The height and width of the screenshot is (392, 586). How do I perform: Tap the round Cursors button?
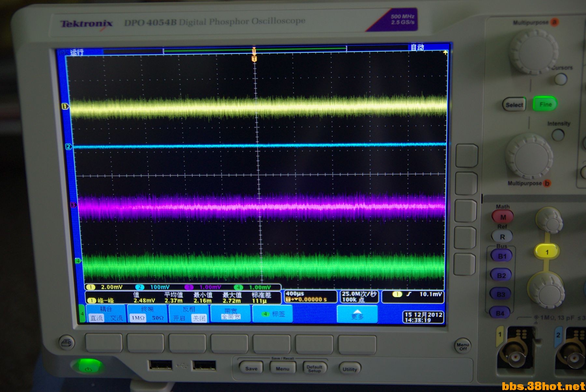pos(560,79)
